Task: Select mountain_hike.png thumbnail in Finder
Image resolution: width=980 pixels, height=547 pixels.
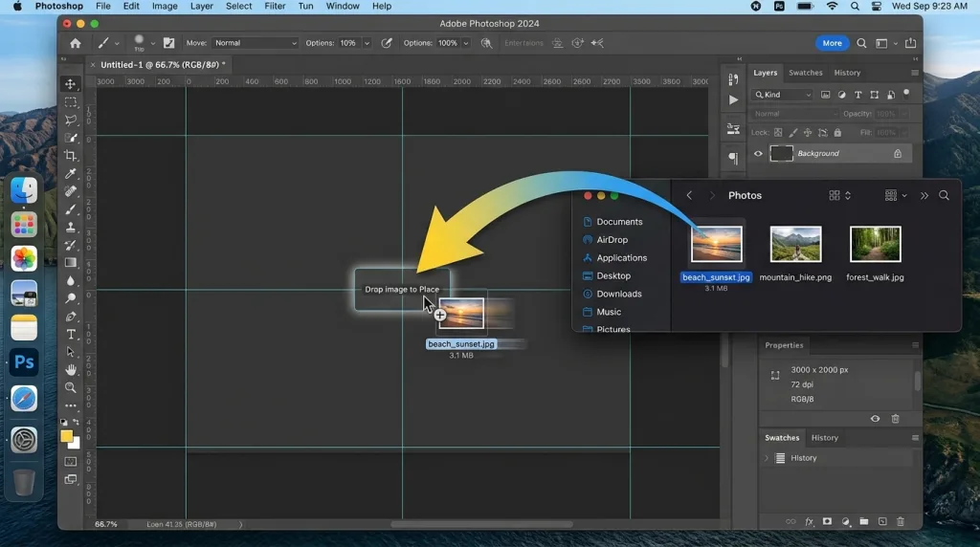Action: point(795,244)
